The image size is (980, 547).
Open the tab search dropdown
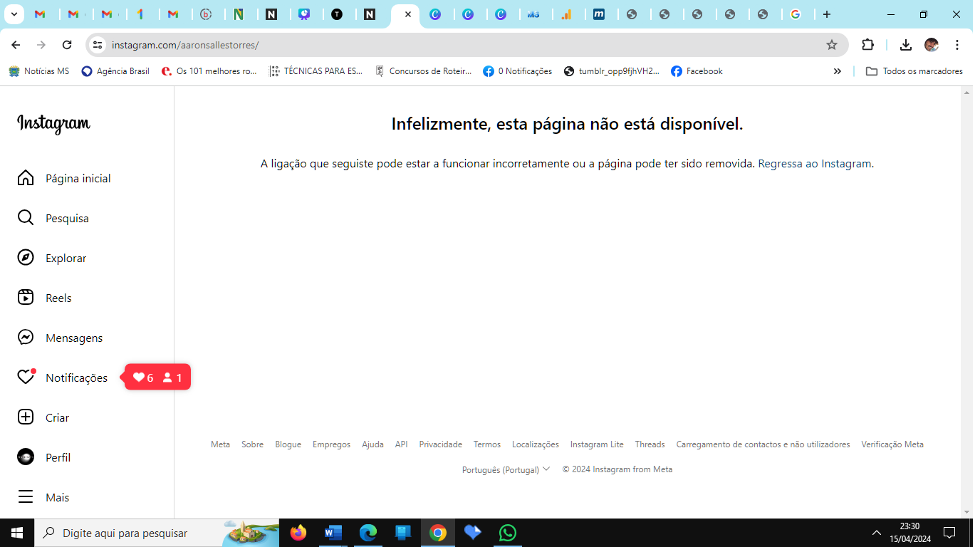(x=14, y=14)
